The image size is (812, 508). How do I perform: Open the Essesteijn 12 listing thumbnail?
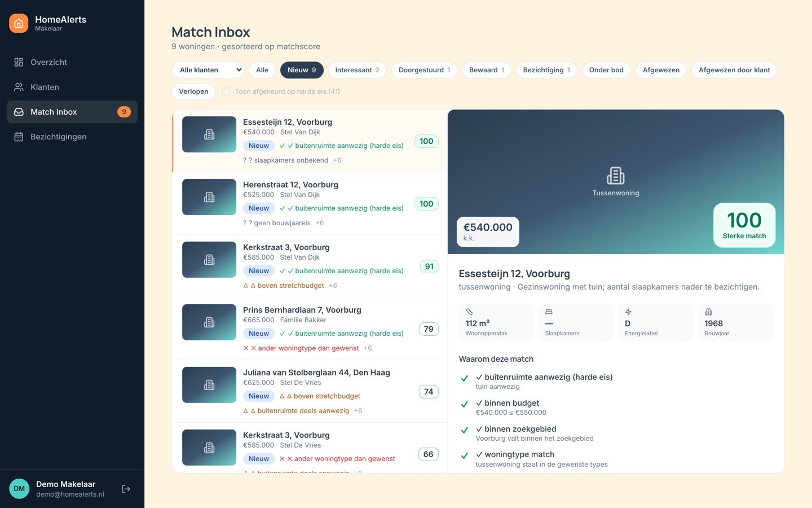[209, 134]
